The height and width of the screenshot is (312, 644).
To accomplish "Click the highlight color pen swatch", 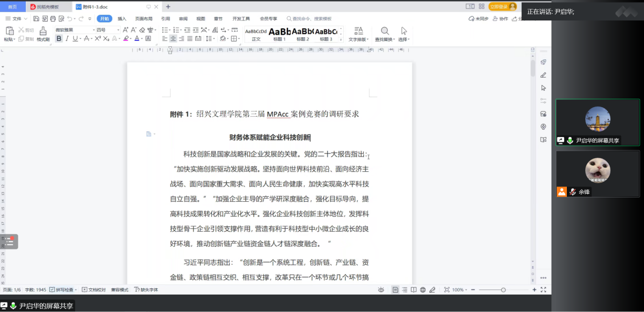I will click(x=125, y=38).
